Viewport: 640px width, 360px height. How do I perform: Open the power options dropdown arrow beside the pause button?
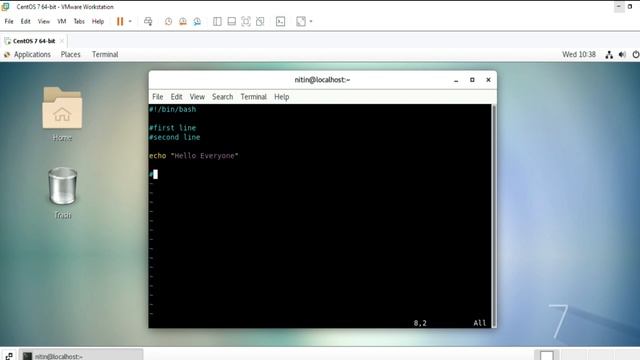(130, 21)
